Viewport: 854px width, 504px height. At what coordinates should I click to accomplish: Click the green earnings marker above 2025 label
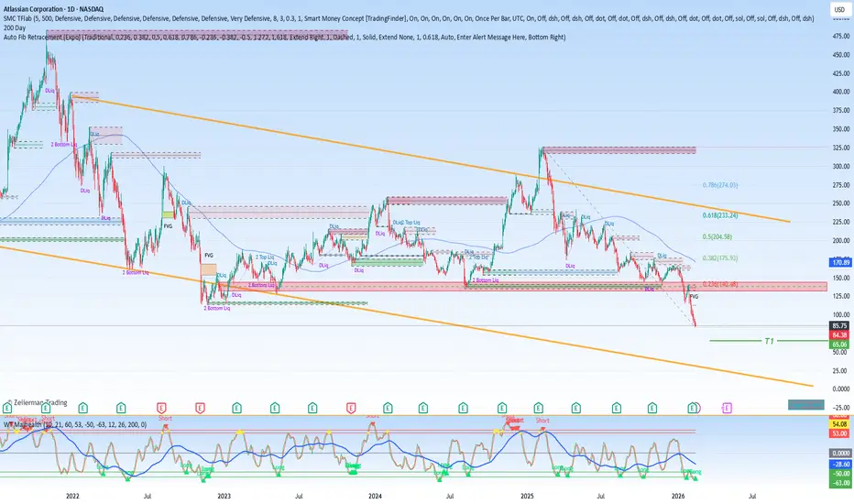point(538,408)
